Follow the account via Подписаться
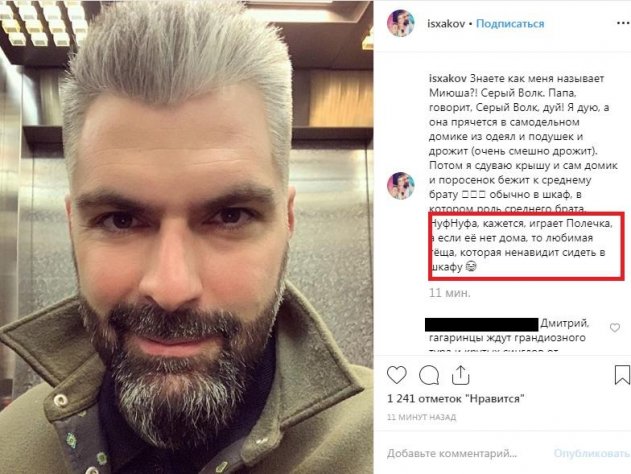 [x=510, y=24]
